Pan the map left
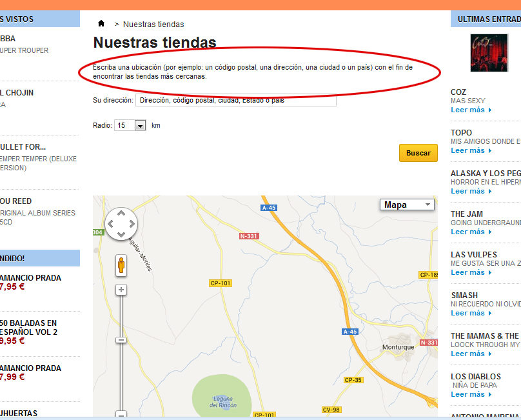521x420 pixels. coord(110,224)
